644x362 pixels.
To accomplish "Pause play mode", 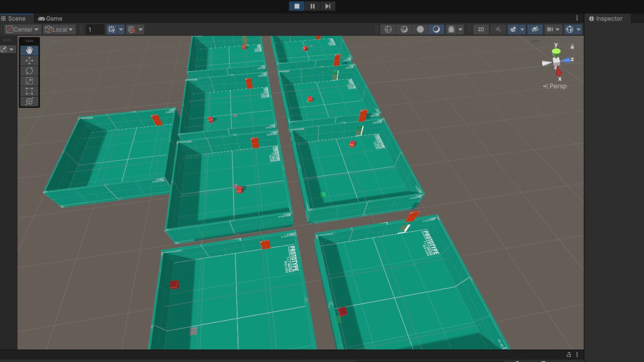I will (312, 6).
